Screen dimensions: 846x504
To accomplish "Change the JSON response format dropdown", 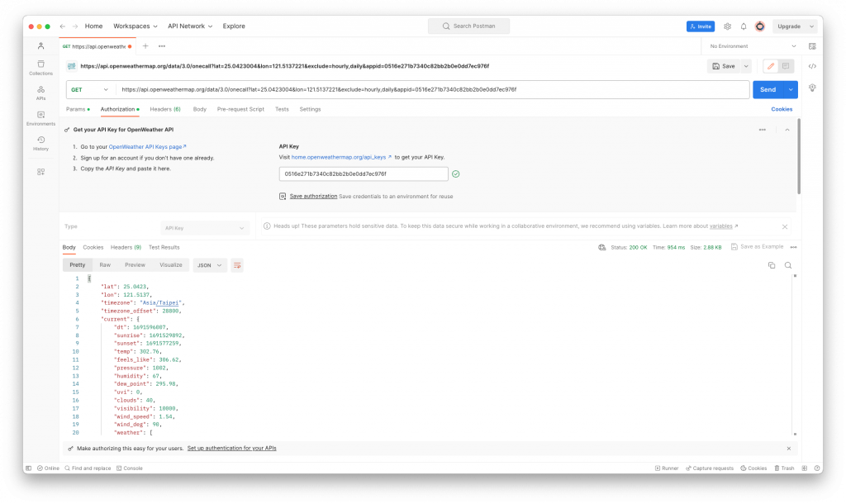I will (x=209, y=265).
